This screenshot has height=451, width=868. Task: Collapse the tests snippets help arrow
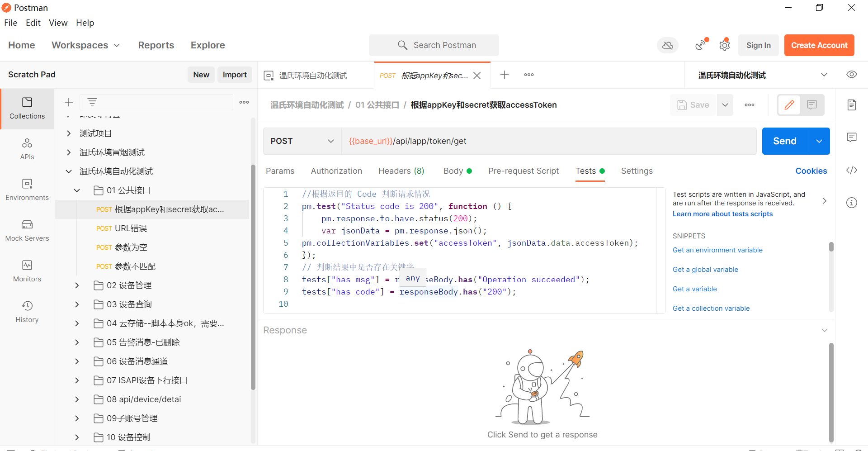pyautogui.click(x=825, y=201)
